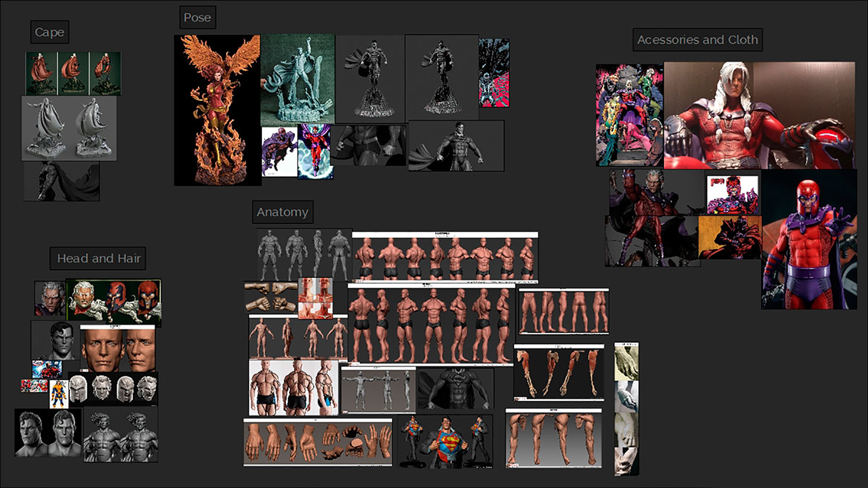Select the fists reference image
Screen dimensions: 868x488
click(x=271, y=297)
